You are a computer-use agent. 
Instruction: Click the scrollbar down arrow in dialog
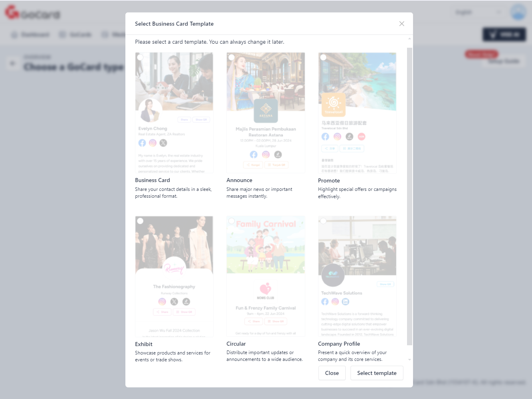[x=409, y=360]
